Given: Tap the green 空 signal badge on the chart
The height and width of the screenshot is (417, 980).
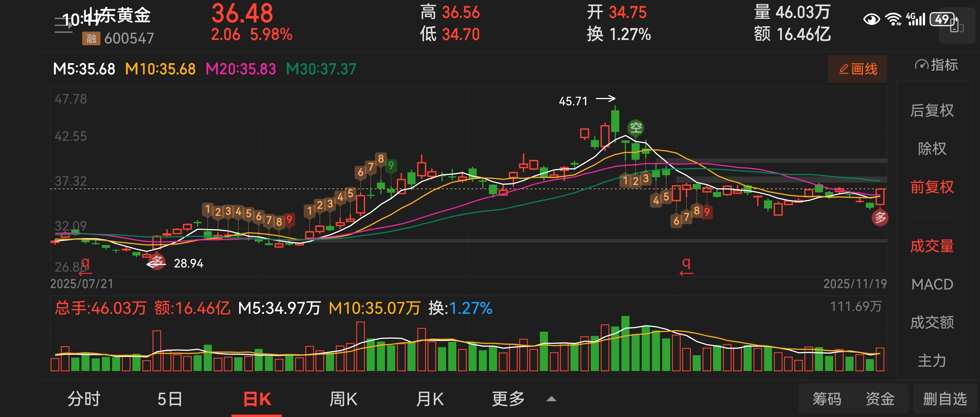Looking at the screenshot, I should pyautogui.click(x=636, y=128).
